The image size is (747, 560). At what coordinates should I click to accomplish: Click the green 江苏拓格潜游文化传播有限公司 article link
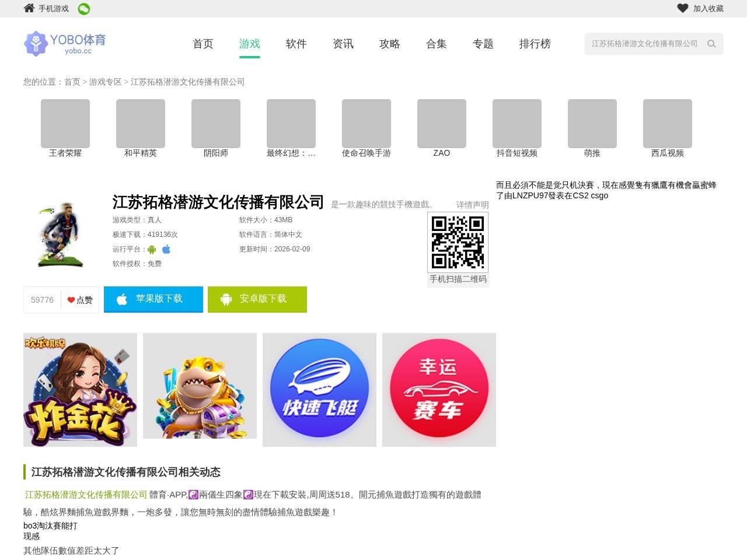(x=86, y=495)
